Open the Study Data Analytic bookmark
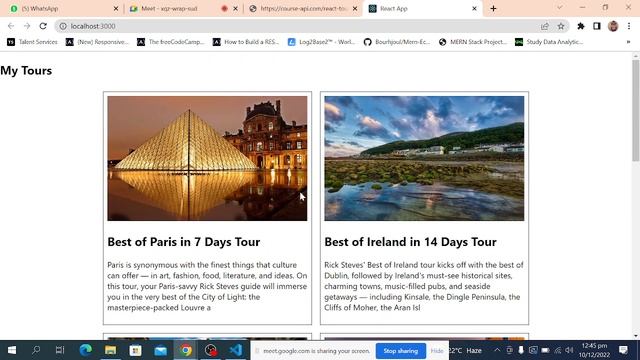The image size is (640, 360). (549, 42)
